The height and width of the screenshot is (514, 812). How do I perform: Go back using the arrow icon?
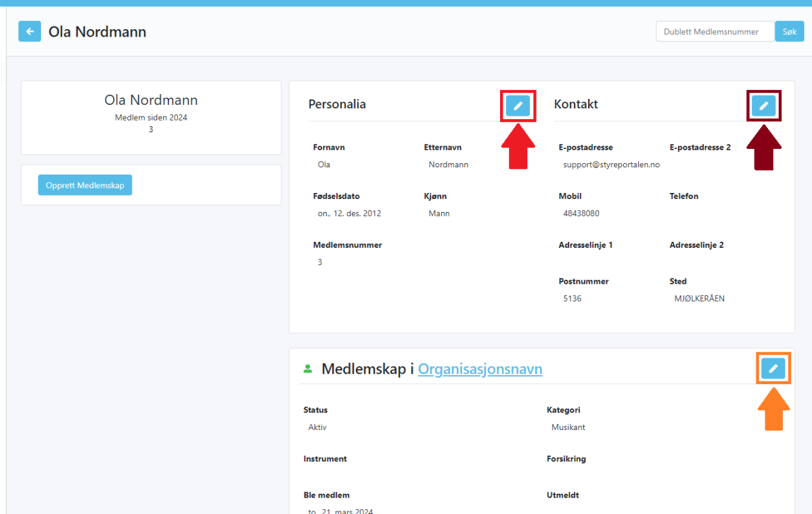pos(30,32)
